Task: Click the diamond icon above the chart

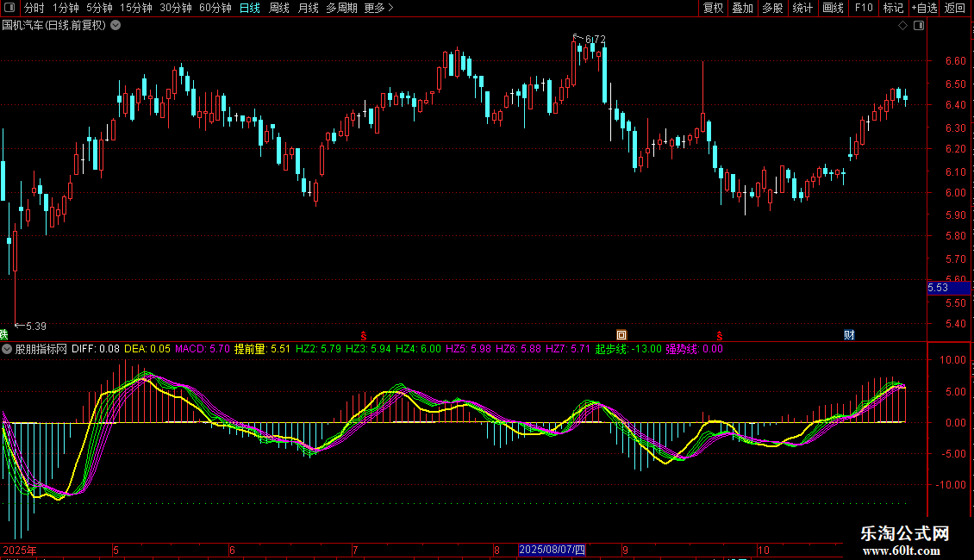Action: click(x=902, y=26)
